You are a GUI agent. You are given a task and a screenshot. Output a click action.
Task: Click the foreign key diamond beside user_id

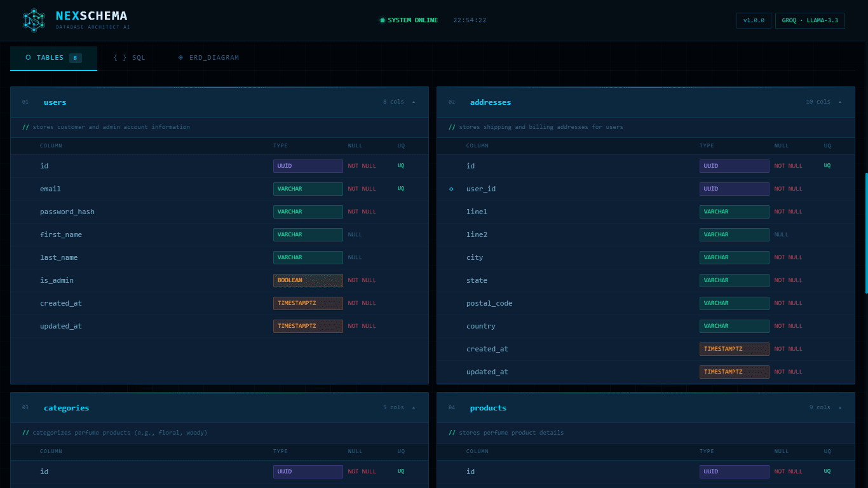tap(452, 189)
